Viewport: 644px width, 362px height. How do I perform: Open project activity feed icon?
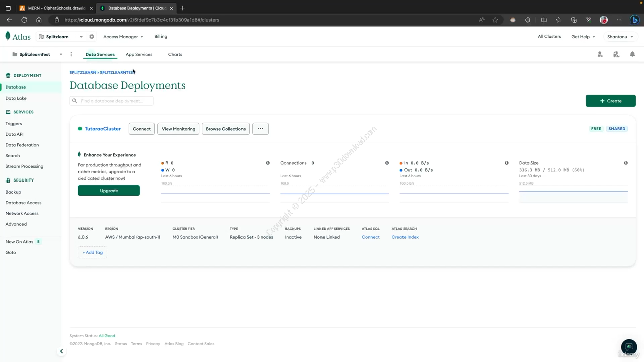click(616, 54)
